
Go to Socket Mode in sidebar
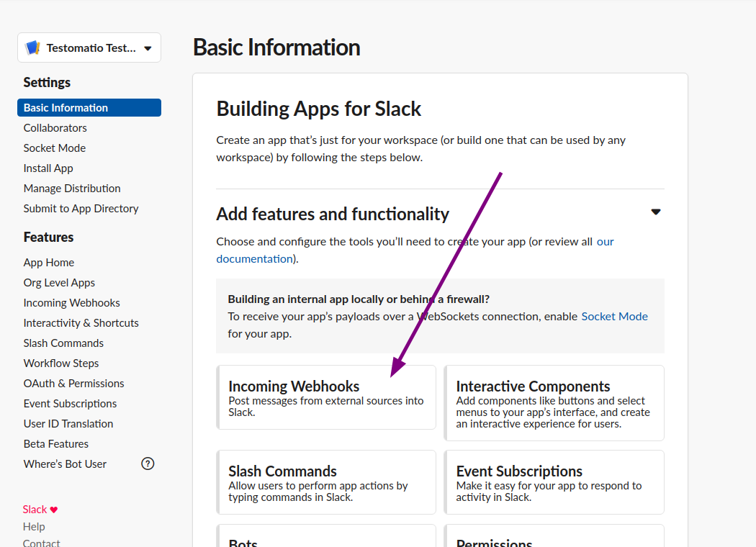tap(54, 148)
